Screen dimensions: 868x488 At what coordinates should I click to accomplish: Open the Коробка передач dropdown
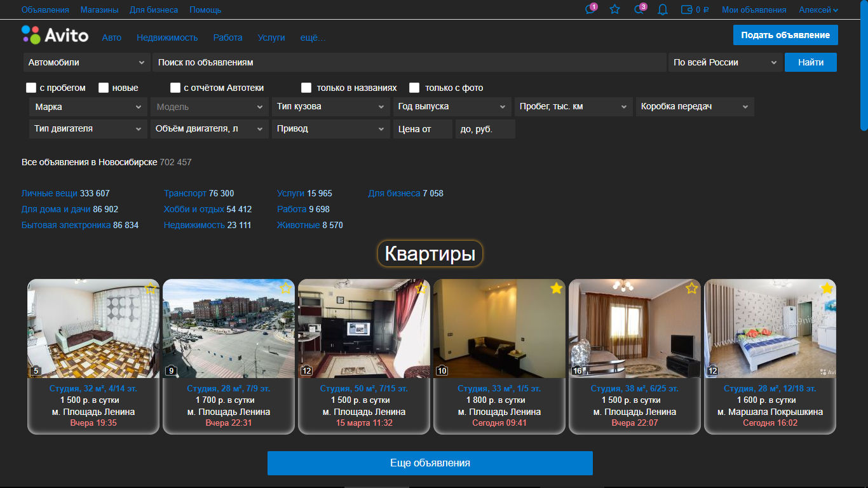click(x=695, y=107)
